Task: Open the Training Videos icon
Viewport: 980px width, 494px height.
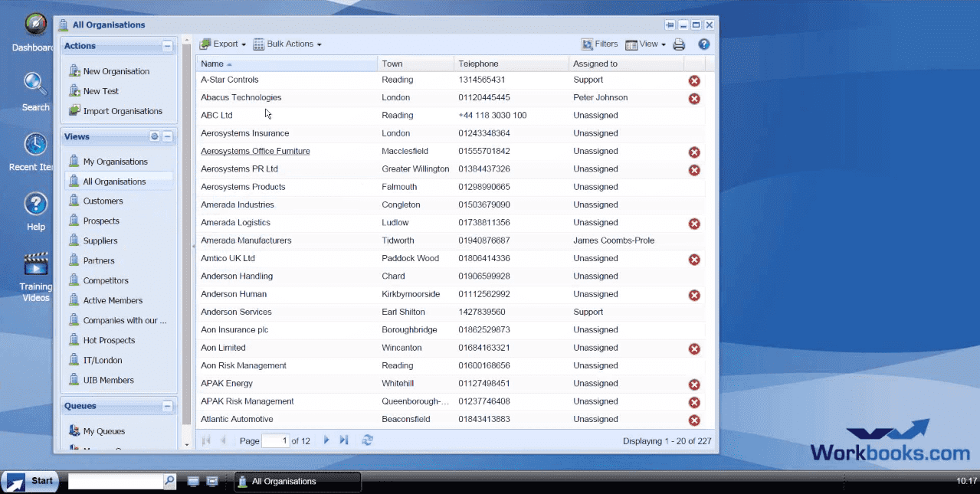Action: pos(35,264)
